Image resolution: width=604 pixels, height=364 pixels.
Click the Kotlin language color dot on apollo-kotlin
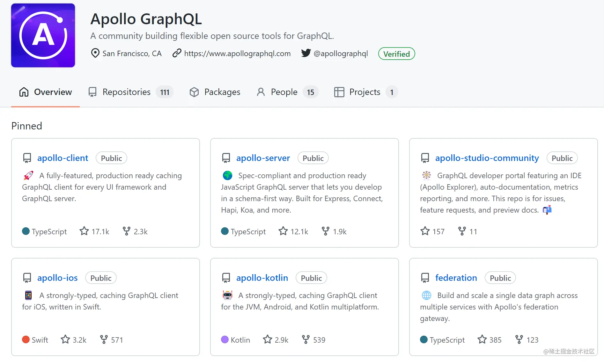[225, 339]
